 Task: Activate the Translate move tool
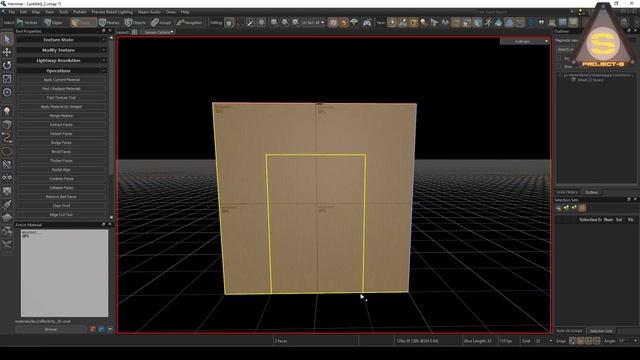click(x=7, y=52)
